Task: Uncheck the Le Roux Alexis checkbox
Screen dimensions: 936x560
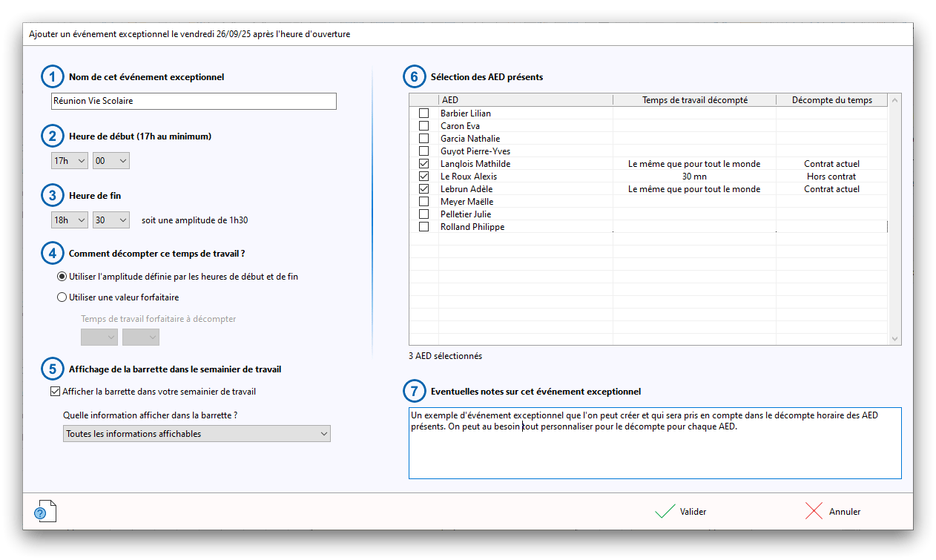Action: point(424,177)
